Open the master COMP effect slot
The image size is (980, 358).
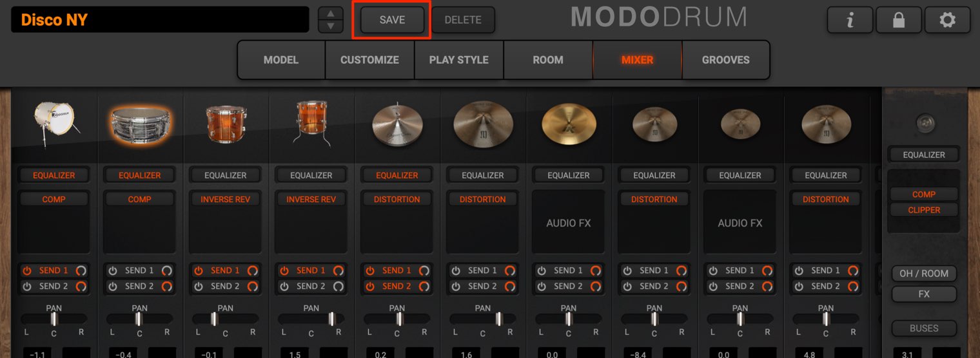click(924, 194)
